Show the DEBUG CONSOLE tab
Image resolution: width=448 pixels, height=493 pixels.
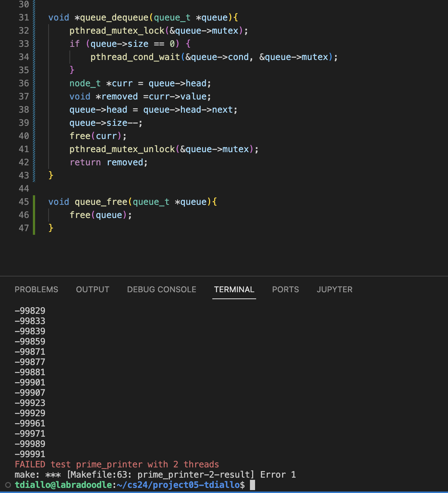[x=162, y=290]
